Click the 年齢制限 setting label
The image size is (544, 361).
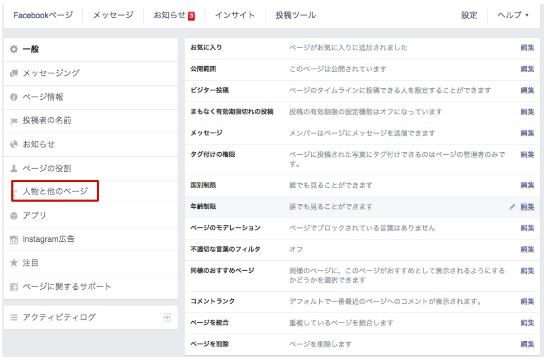click(203, 206)
